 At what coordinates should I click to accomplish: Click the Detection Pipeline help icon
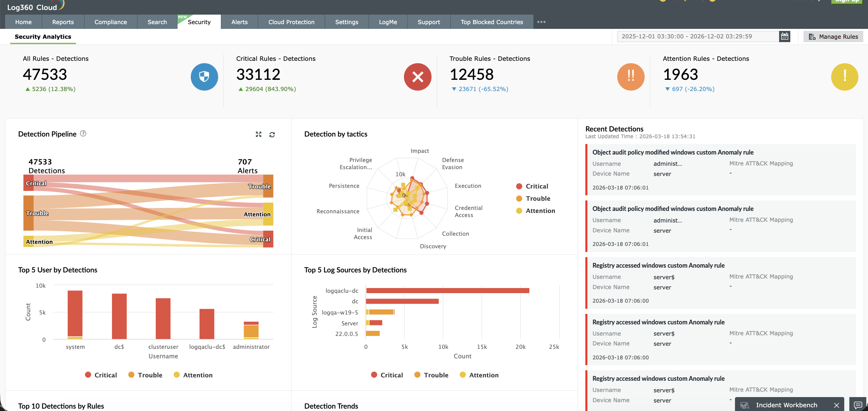click(x=82, y=134)
